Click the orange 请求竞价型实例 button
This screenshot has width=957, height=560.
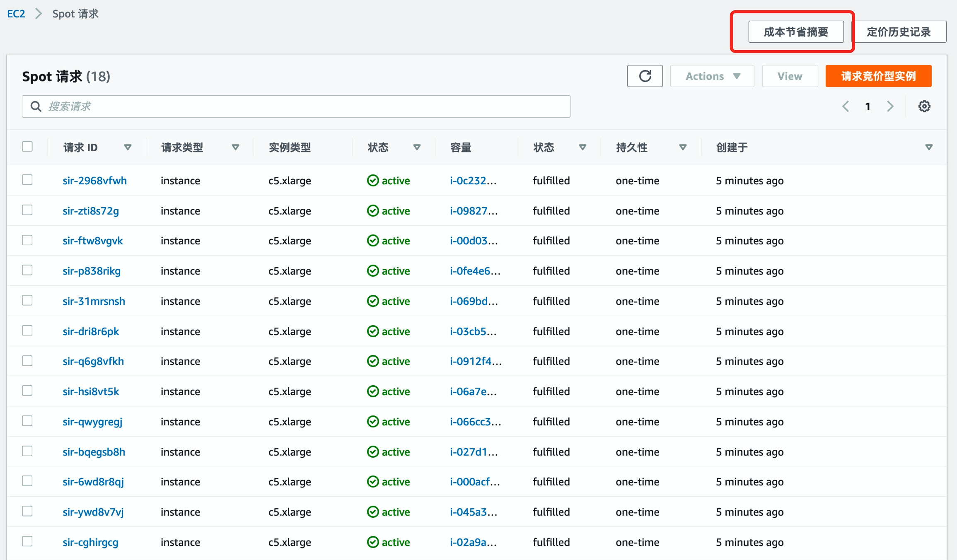tap(878, 76)
